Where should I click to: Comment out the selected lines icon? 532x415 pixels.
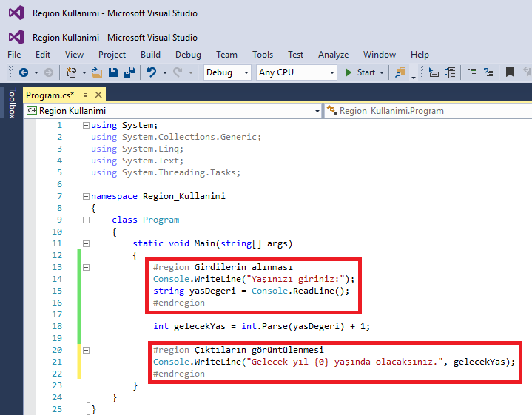pyautogui.click(x=472, y=72)
